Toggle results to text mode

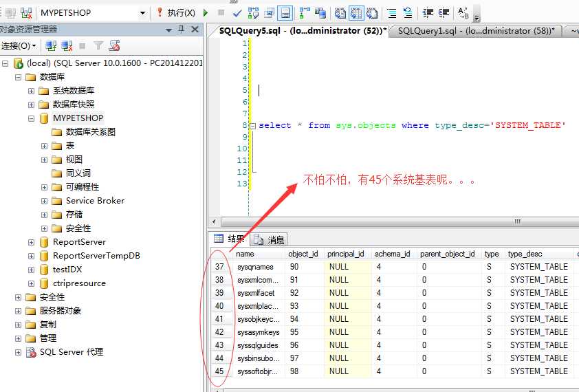coord(340,13)
